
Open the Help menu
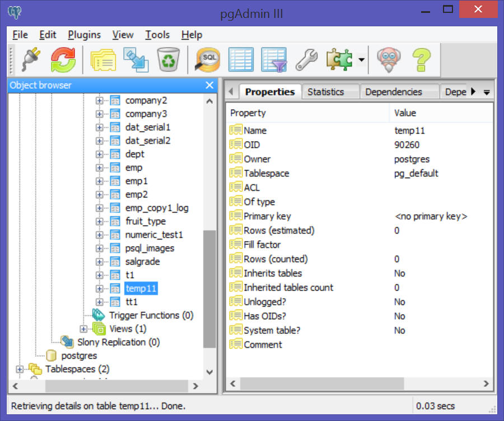point(192,34)
